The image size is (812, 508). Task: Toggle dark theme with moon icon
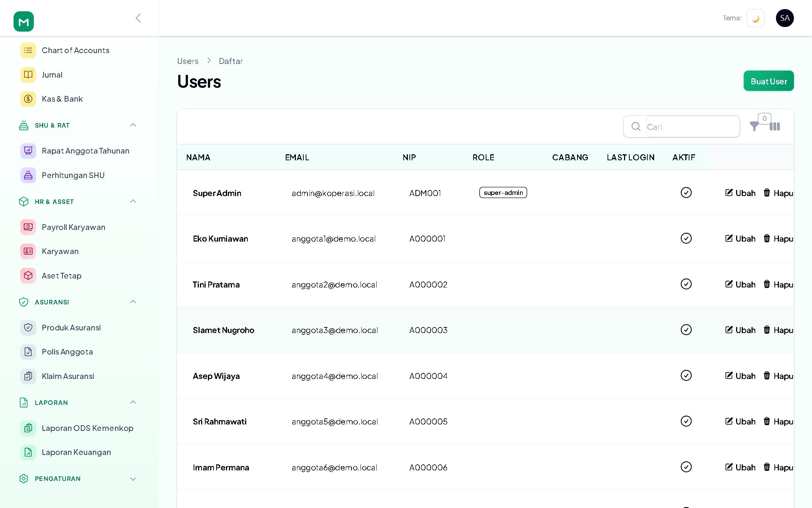coord(756,18)
